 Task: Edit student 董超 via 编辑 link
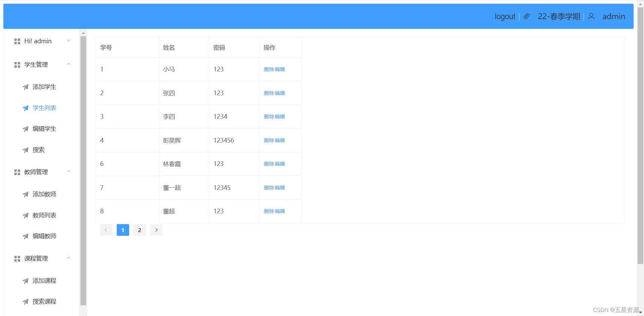pos(280,211)
